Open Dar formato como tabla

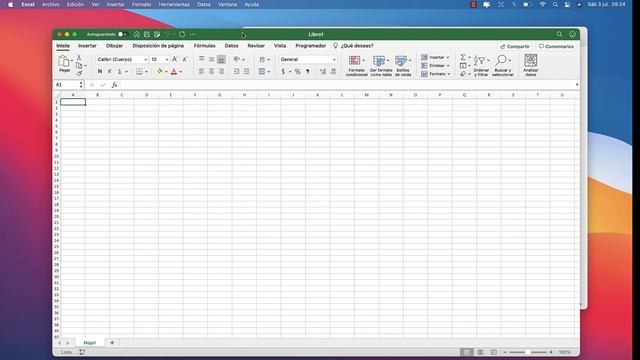[x=381, y=65]
